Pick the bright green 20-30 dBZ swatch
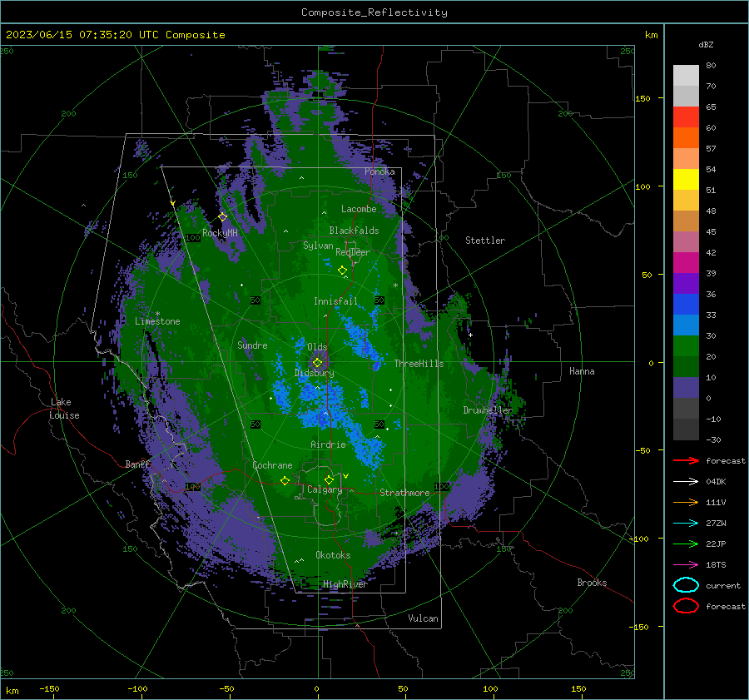The width and height of the screenshot is (749, 700). (x=686, y=346)
